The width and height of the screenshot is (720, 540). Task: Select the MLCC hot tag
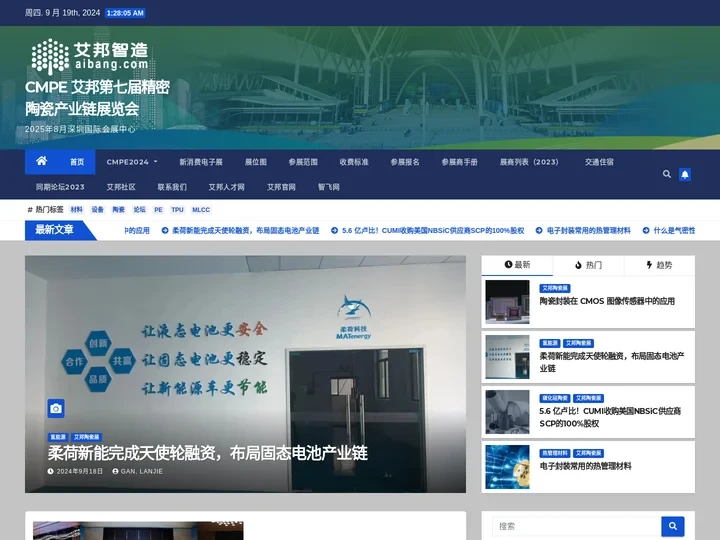click(201, 209)
